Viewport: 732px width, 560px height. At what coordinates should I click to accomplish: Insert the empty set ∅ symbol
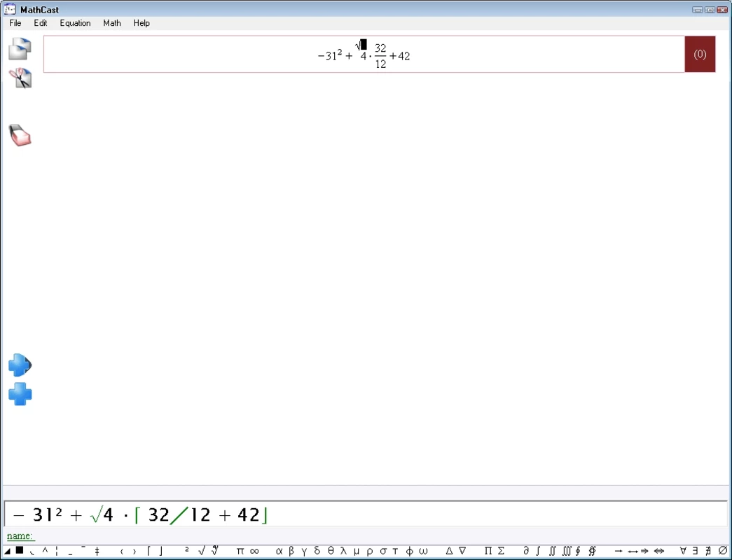click(723, 551)
